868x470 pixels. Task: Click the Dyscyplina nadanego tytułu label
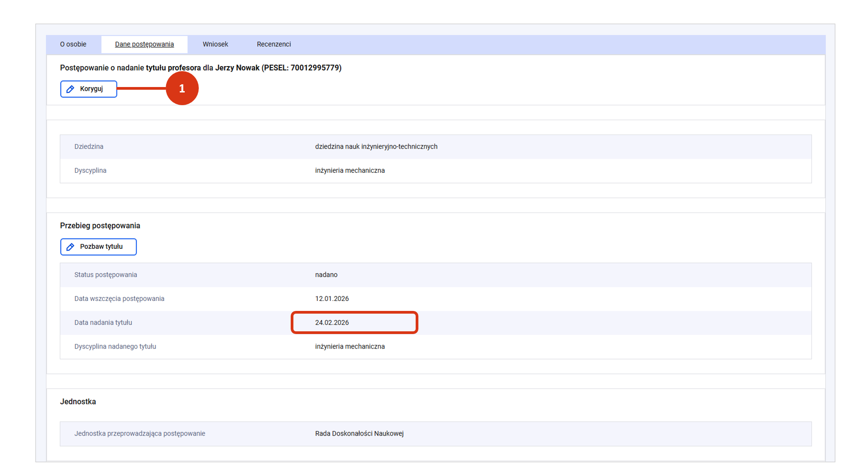[x=115, y=347]
